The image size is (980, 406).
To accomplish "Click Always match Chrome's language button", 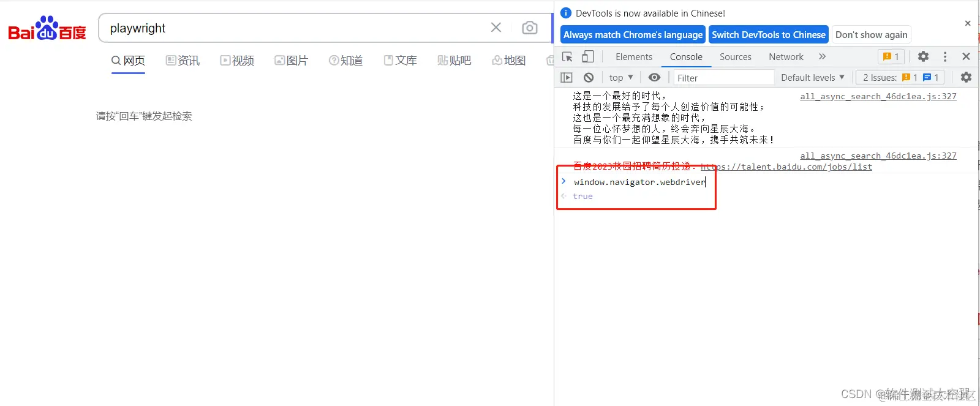I will (633, 35).
